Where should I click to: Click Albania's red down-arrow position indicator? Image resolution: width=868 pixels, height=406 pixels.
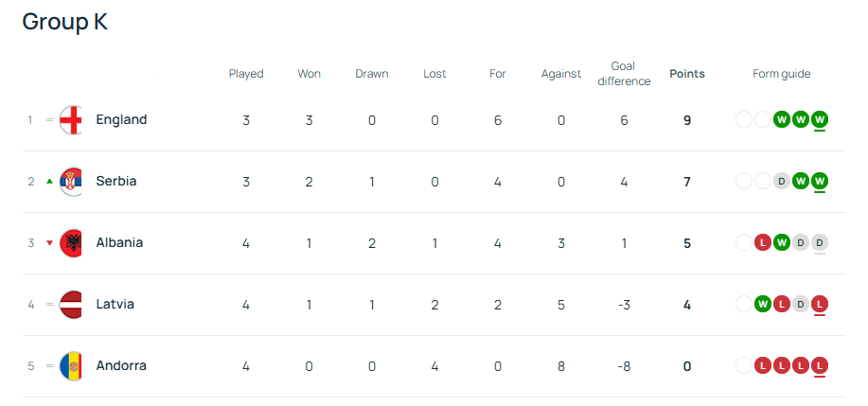tap(49, 243)
